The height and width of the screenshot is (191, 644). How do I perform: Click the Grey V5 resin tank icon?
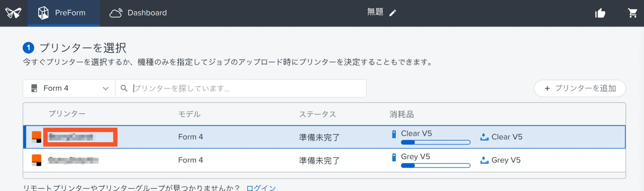[484, 160]
